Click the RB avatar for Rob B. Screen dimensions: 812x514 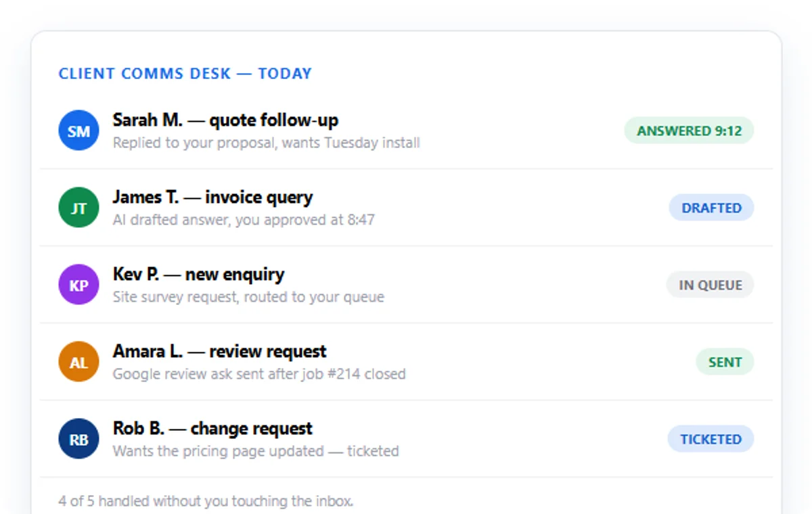tap(78, 439)
